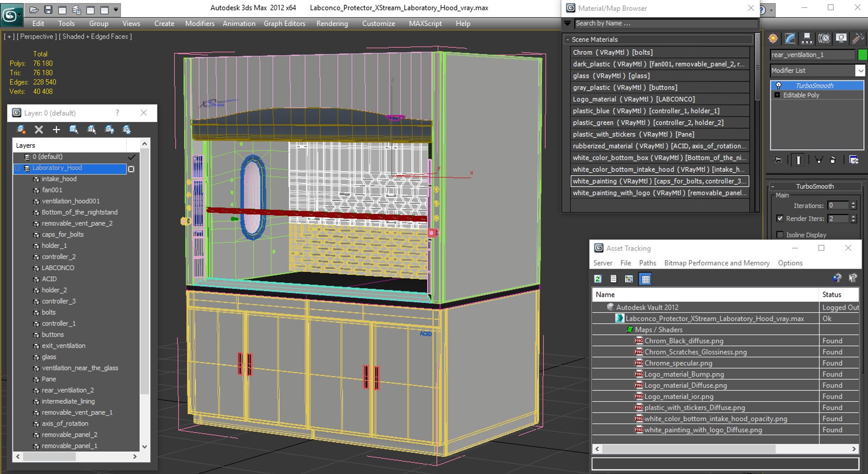This screenshot has height=474, width=868.
Task: Click the green object color swatch
Action: tap(863, 55)
